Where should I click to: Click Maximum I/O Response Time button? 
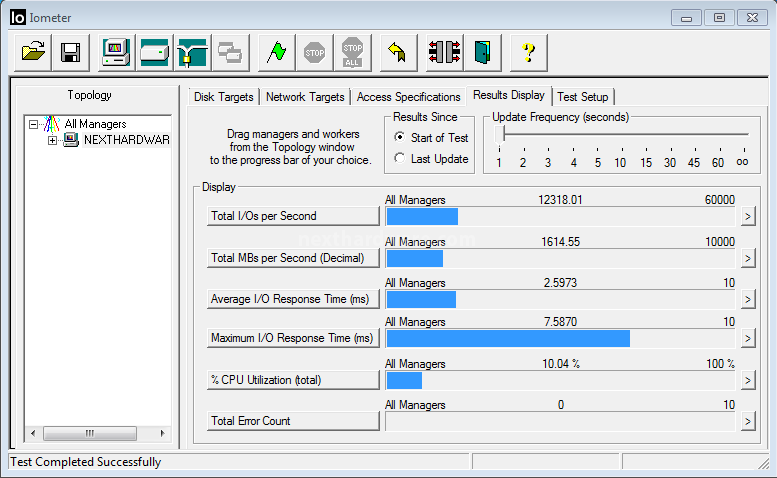pyautogui.click(x=293, y=338)
